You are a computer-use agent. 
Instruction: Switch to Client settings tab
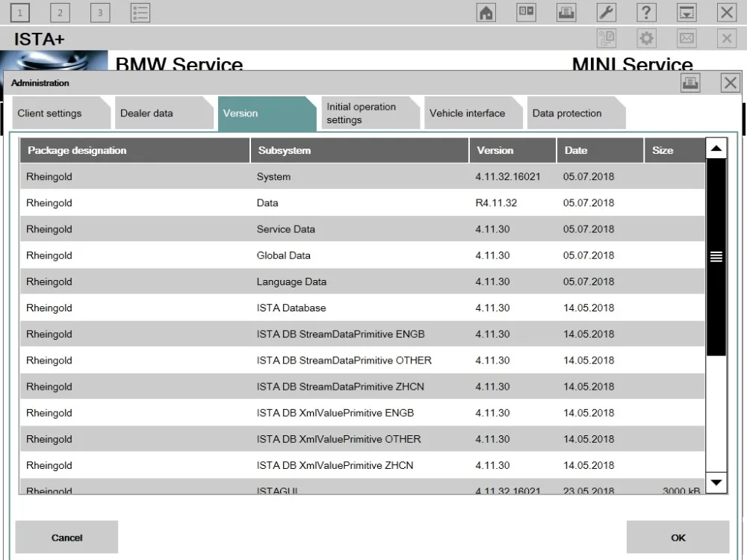tap(61, 113)
